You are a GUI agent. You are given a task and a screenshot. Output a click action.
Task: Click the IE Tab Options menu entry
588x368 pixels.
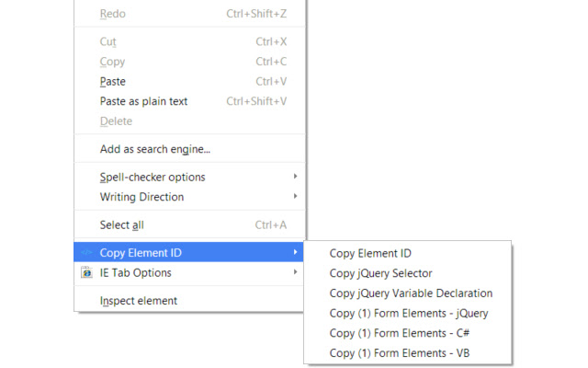click(x=190, y=272)
